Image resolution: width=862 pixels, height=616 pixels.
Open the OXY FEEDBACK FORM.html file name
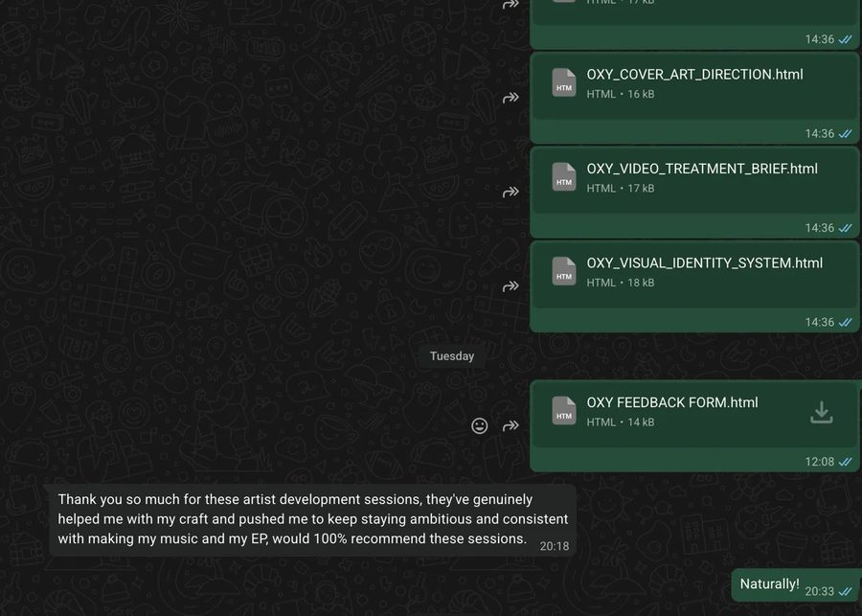pos(672,402)
